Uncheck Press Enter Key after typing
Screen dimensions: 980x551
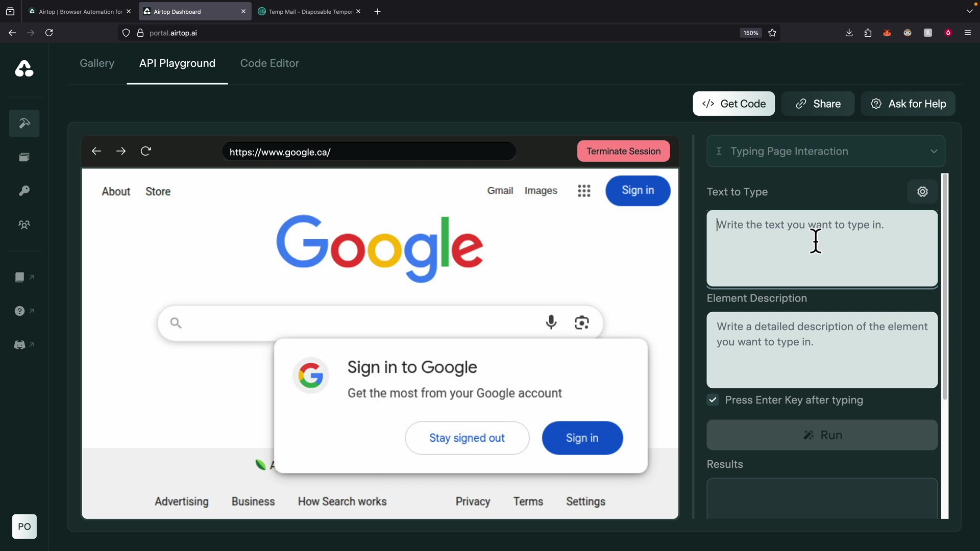[713, 400]
